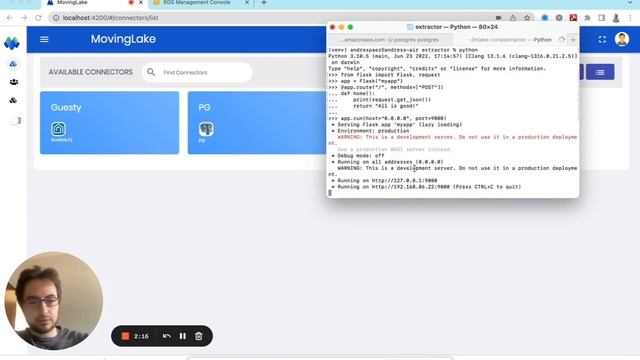
Task: Click the PG Postgres elephant icon
Action: tap(206, 129)
